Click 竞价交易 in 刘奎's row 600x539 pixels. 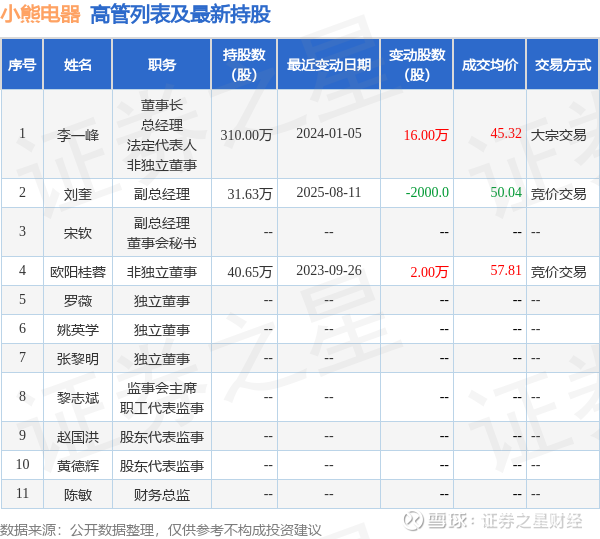point(558,194)
